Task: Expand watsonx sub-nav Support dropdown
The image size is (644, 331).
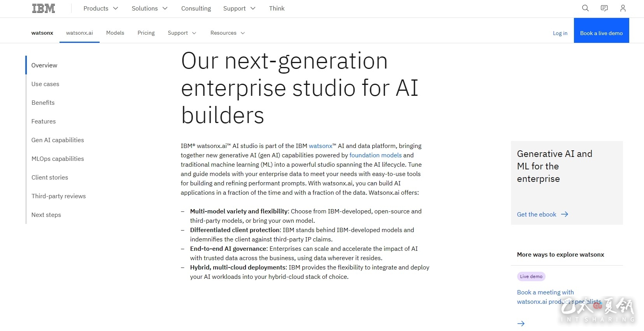Action: click(182, 33)
